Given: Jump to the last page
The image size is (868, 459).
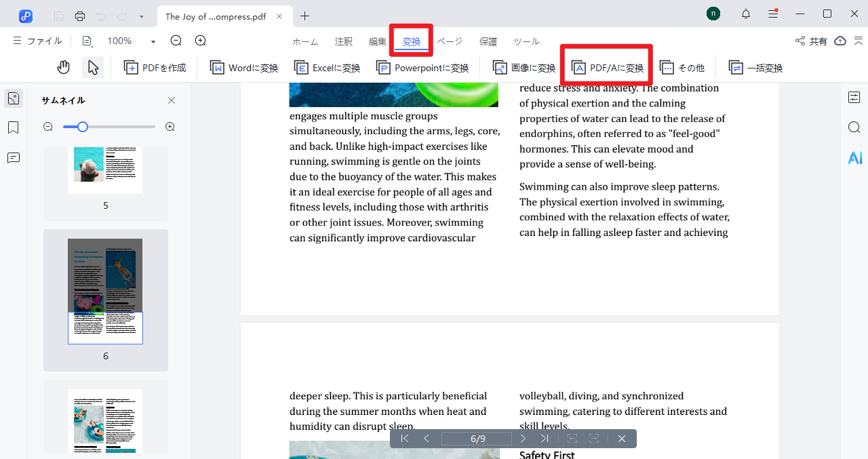Looking at the screenshot, I should [x=545, y=439].
